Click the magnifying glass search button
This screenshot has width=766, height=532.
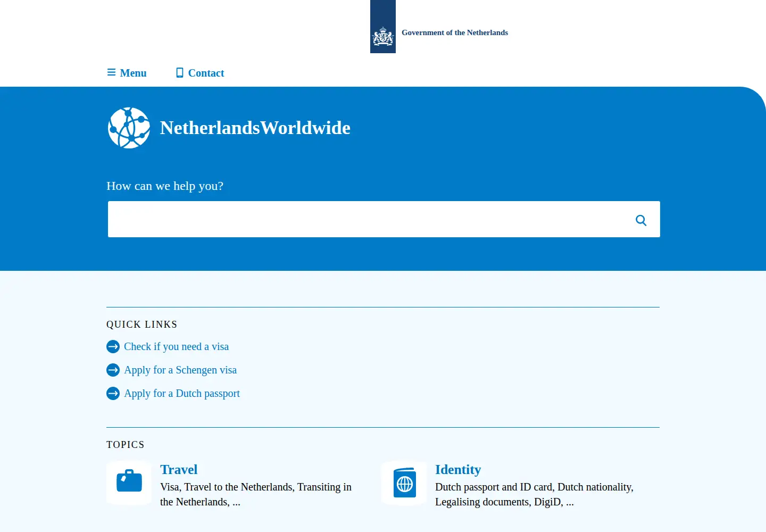[641, 220]
